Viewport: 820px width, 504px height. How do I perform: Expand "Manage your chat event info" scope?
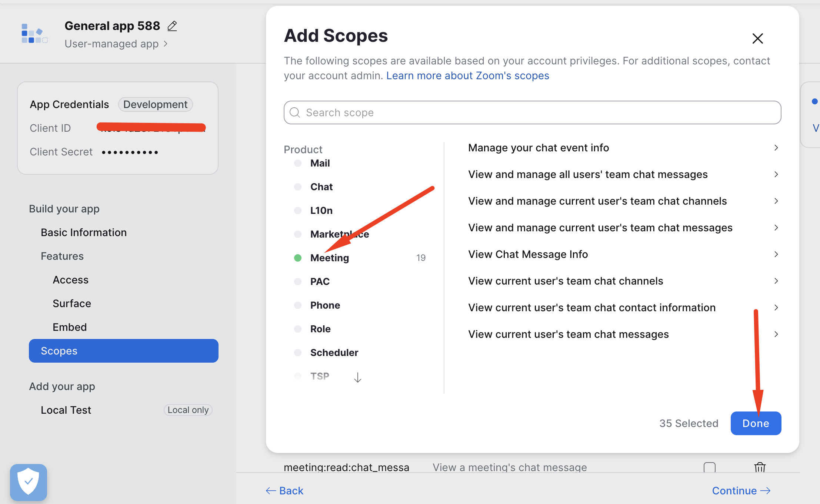tap(776, 148)
